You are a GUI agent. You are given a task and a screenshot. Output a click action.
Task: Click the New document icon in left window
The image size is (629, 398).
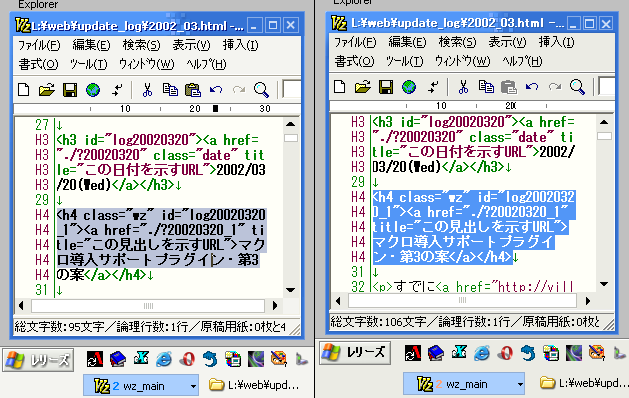(x=24, y=89)
